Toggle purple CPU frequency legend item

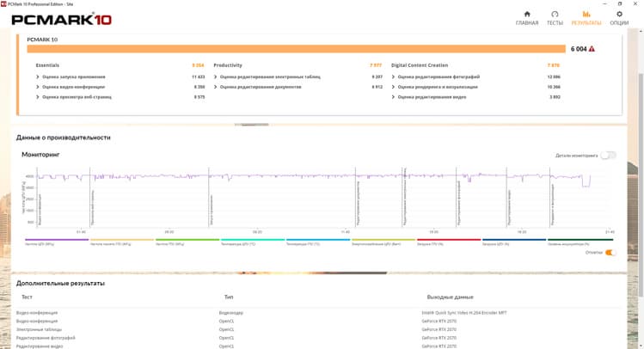(x=57, y=242)
